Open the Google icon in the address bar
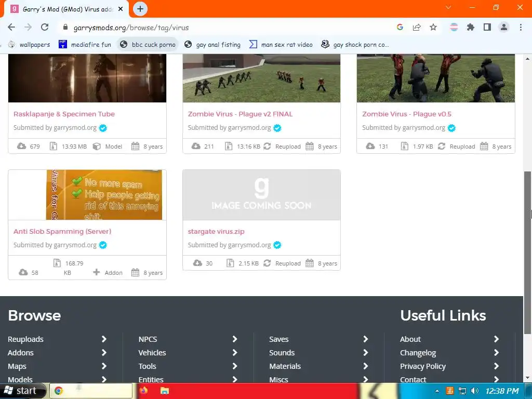 [x=400, y=27]
